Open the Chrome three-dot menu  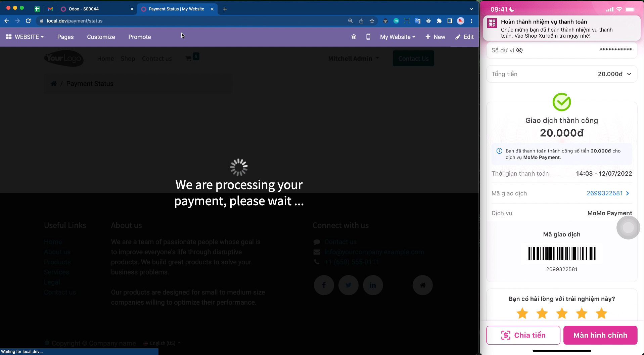click(x=471, y=21)
